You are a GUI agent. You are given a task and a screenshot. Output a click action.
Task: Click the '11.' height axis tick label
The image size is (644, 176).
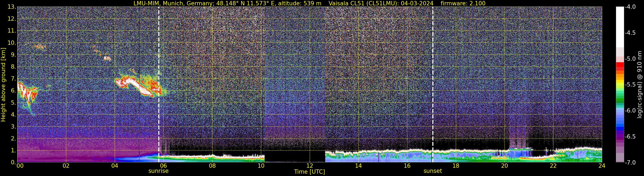click(x=12, y=31)
